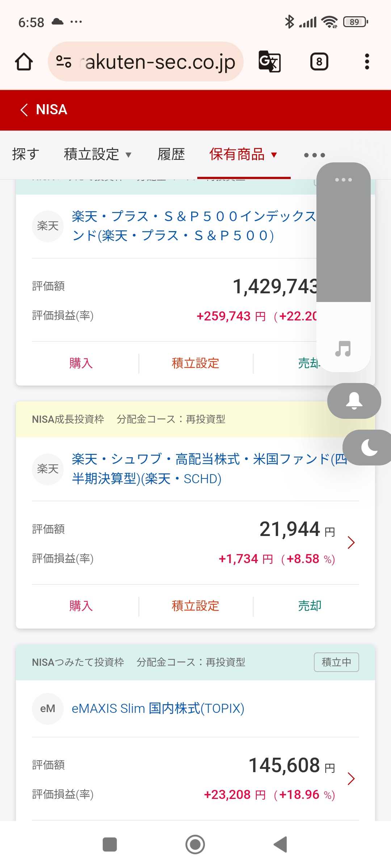Open eMAXIS Slim 国内株式(TOPIX) fund link
The width and height of the screenshot is (391, 868).
coord(158,709)
